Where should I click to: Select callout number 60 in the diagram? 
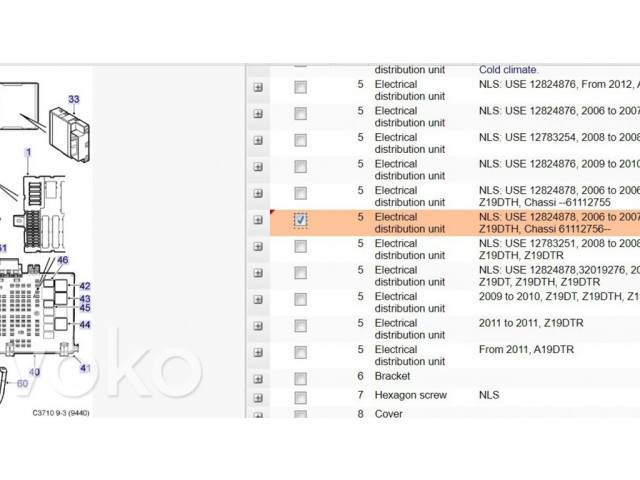tap(22, 383)
